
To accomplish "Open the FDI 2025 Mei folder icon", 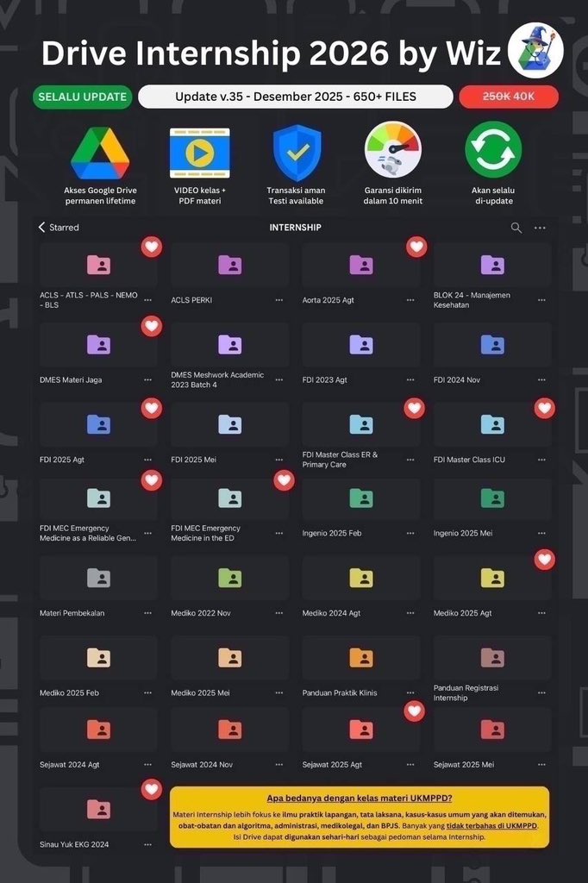I will [230, 424].
